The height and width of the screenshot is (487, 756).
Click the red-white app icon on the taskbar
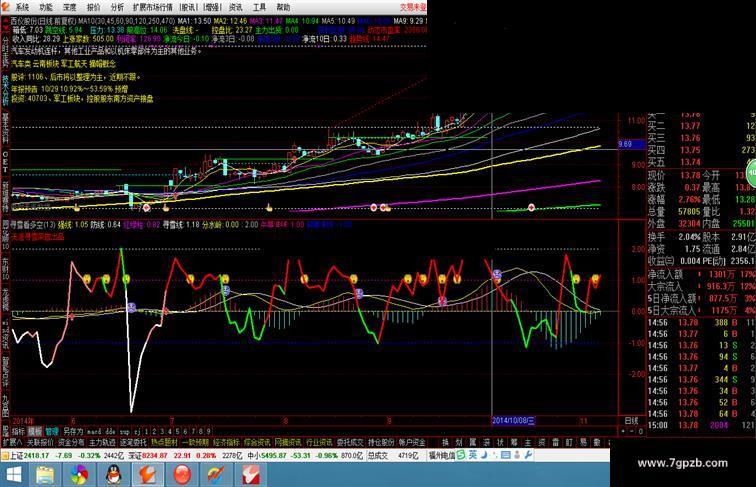(x=250, y=475)
